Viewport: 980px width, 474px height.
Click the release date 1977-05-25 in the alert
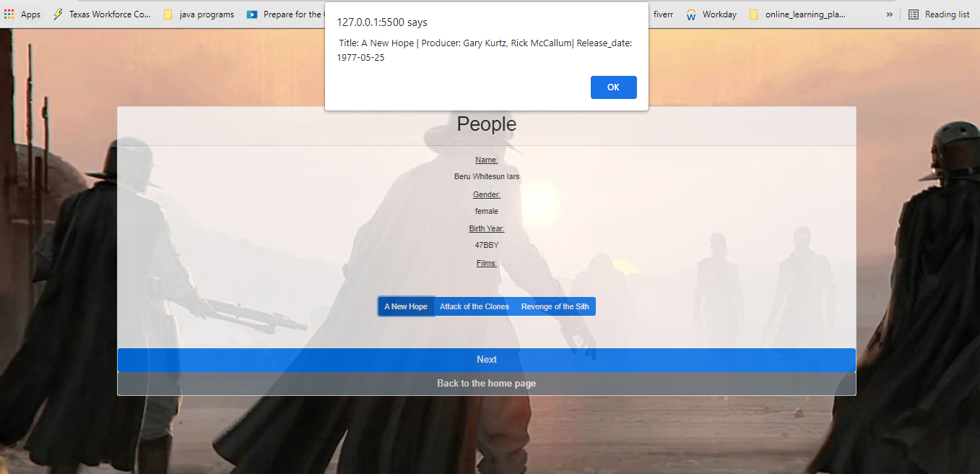[x=361, y=58]
